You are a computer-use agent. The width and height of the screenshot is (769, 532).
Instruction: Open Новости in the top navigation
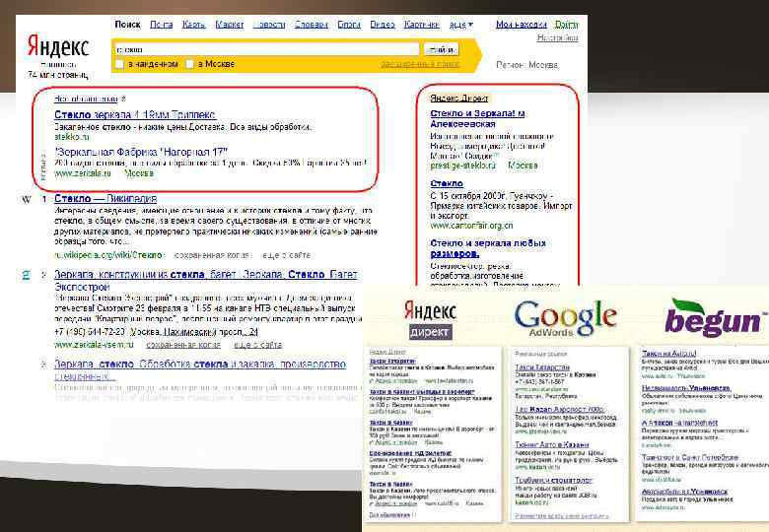point(269,25)
